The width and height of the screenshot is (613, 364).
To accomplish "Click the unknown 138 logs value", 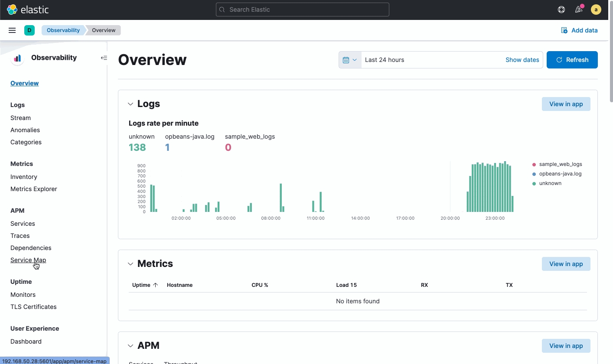I will (137, 147).
